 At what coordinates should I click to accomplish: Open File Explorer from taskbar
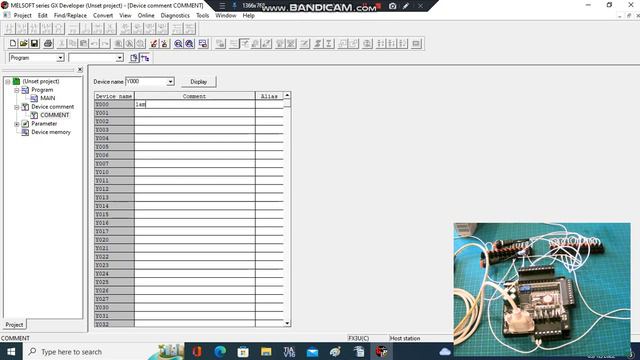click(x=266, y=351)
